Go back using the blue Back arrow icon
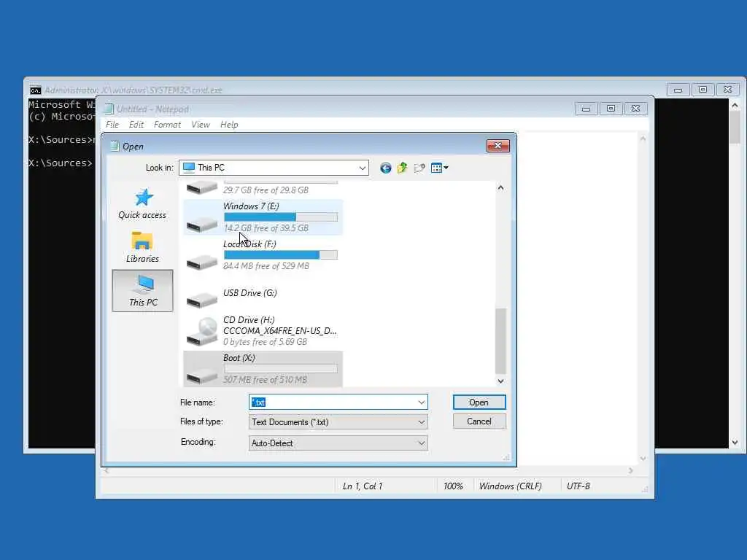 (385, 168)
